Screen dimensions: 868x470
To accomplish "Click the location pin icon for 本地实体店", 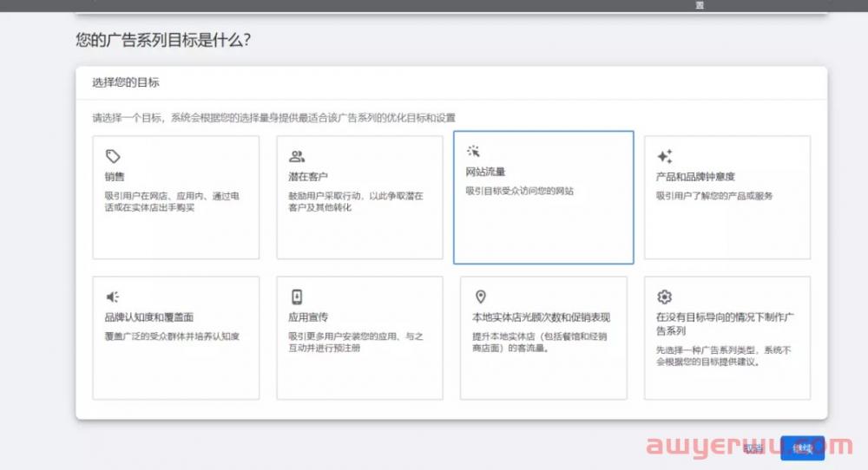I will tap(481, 297).
